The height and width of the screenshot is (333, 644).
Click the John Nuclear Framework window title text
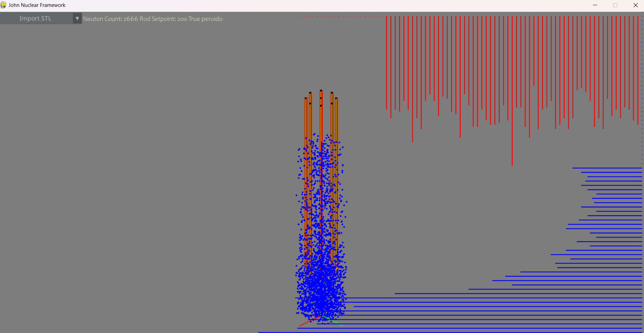(37, 5)
